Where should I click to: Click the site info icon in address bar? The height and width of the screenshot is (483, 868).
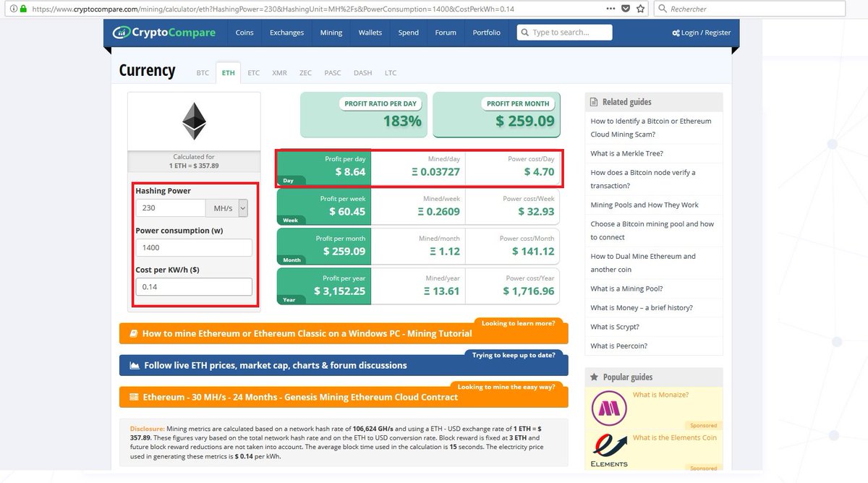pyautogui.click(x=14, y=9)
